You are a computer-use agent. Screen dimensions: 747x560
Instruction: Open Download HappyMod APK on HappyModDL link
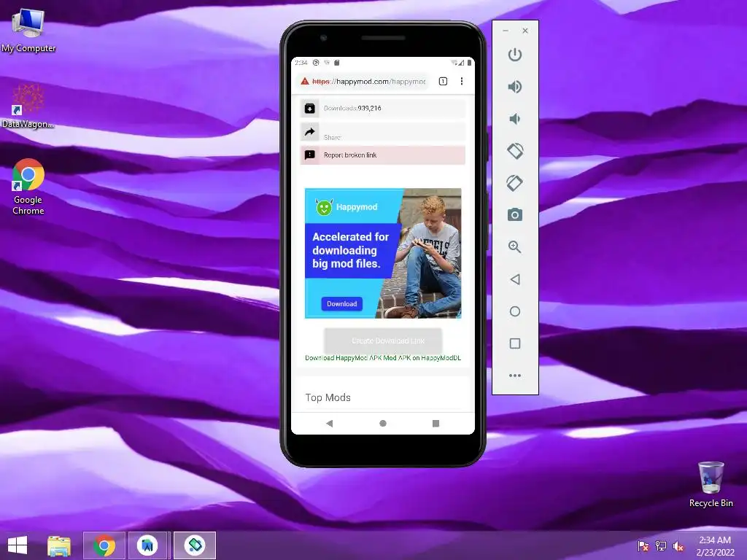pyautogui.click(x=383, y=358)
